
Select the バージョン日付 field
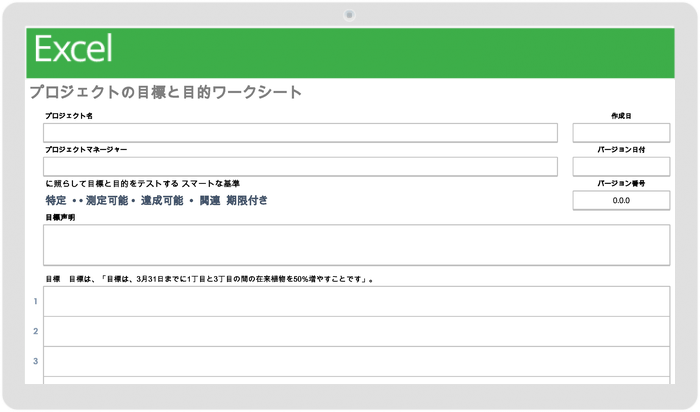click(621, 166)
